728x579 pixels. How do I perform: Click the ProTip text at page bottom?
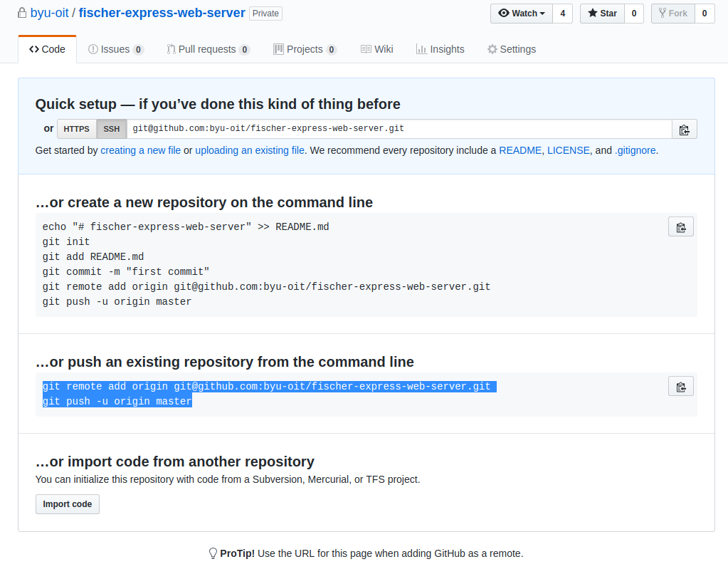pos(371,553)
